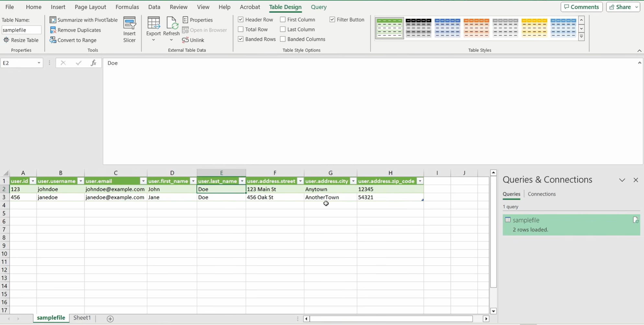644x325 pixels.
Task: Click refresh icon on samplefile query
Action: (x=636, y=220)
